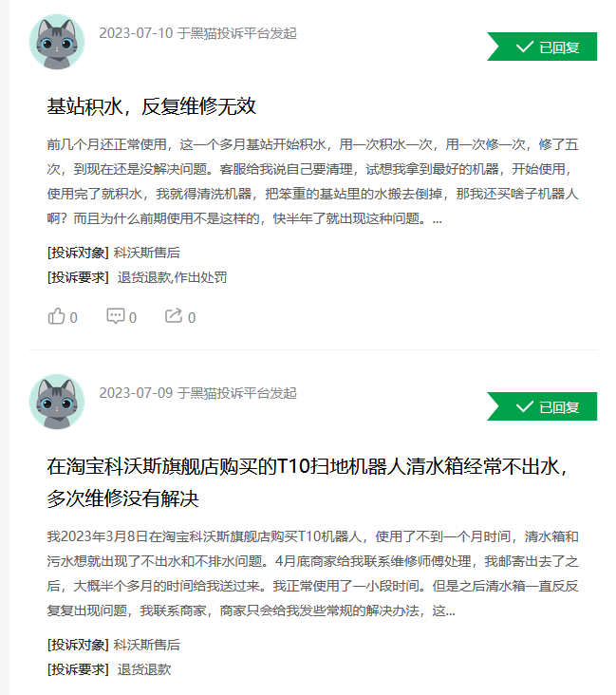The height and width of the screenshot is (695, 616).
Task: Click the comment count beside speech bubble
Action: click(x=133, y=318)
